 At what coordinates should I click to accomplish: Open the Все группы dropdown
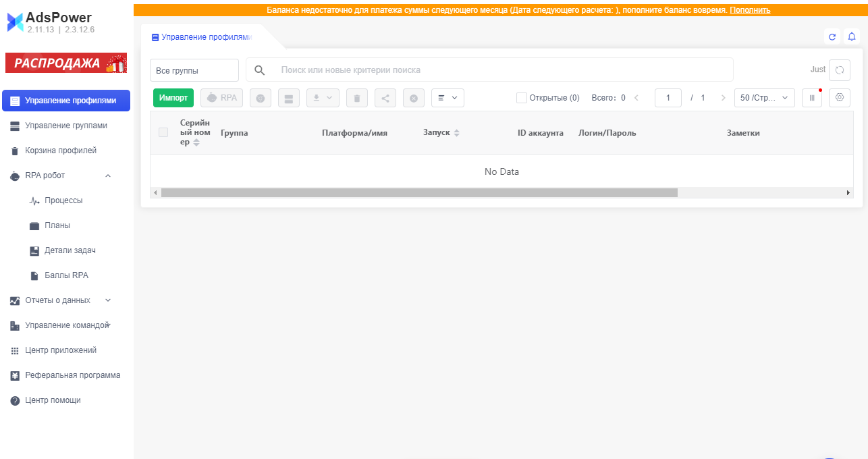pyautogui.click(x=194, y=70)
